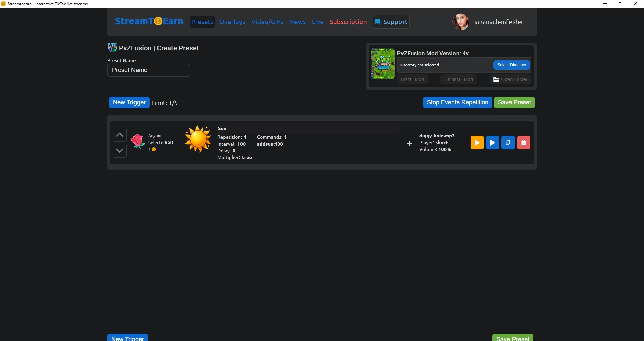Image resolution: width=644 pixels, height=341 pixels.
Task: Click the 'addsun:100' command text
Action: [270, 144]
